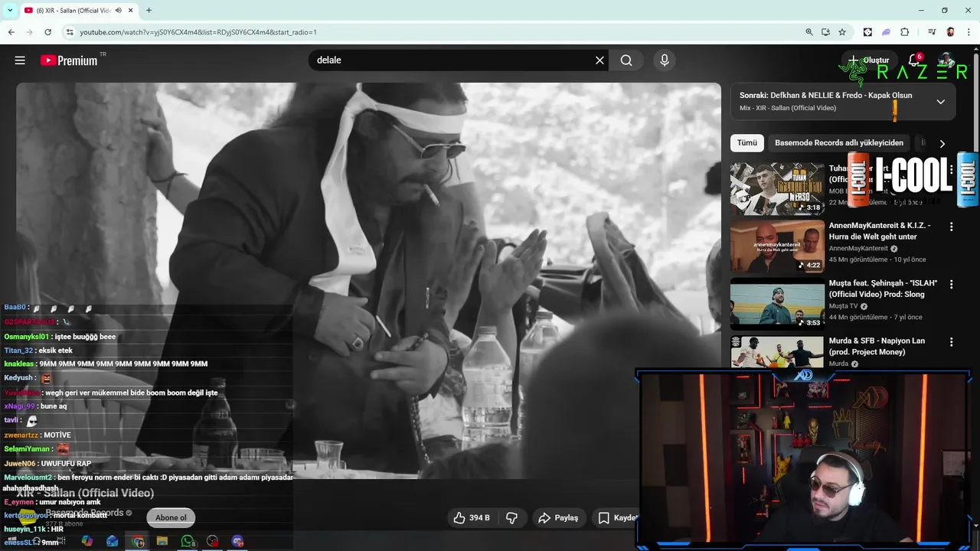Select the XIR - Sallan browser tab
Image resolution: width=980 pixels, height=551 pixels.
tap(79, 10)
